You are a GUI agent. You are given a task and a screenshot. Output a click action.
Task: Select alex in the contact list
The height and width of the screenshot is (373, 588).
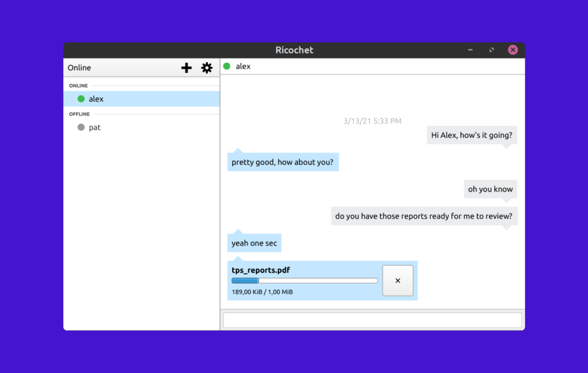point(141,99)
